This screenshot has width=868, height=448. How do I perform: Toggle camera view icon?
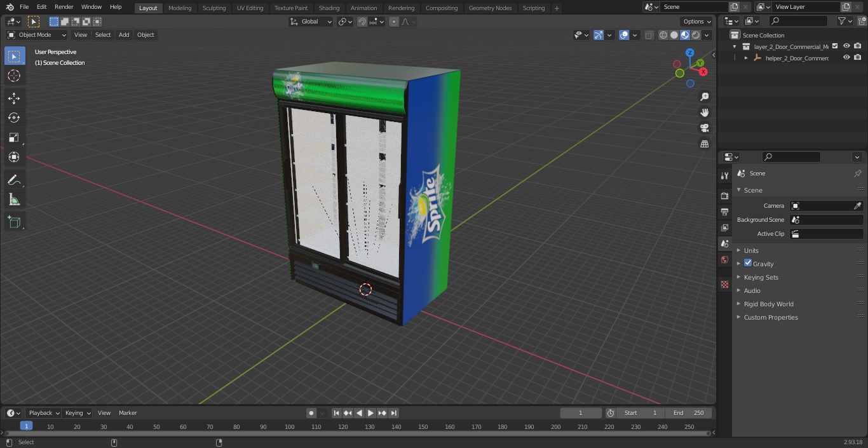(x=704, y=128)
